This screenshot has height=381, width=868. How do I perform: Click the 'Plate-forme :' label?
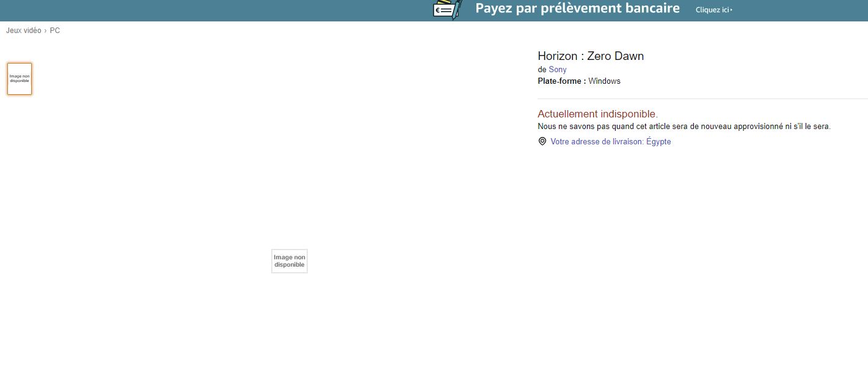(x=561, y=81)
